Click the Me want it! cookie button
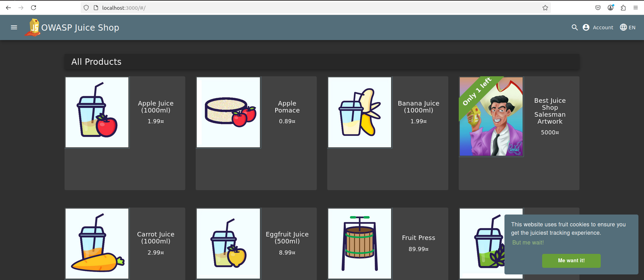This screenshot has height=280, width=644. (x=571, y=260)
